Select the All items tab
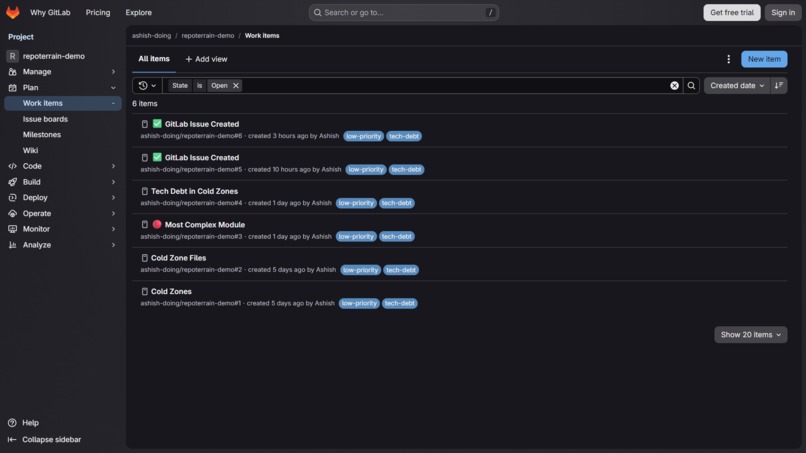Screen dimensions: 806x453 (x=154, y=59)
